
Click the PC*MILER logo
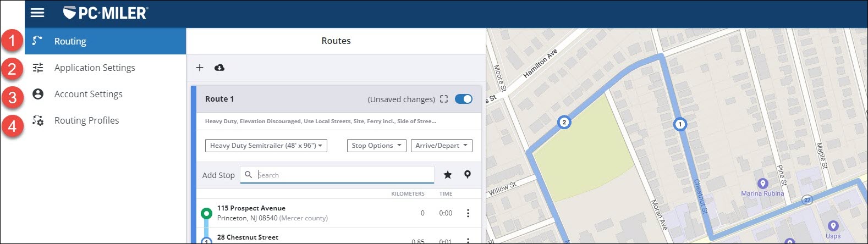[106, 13]
